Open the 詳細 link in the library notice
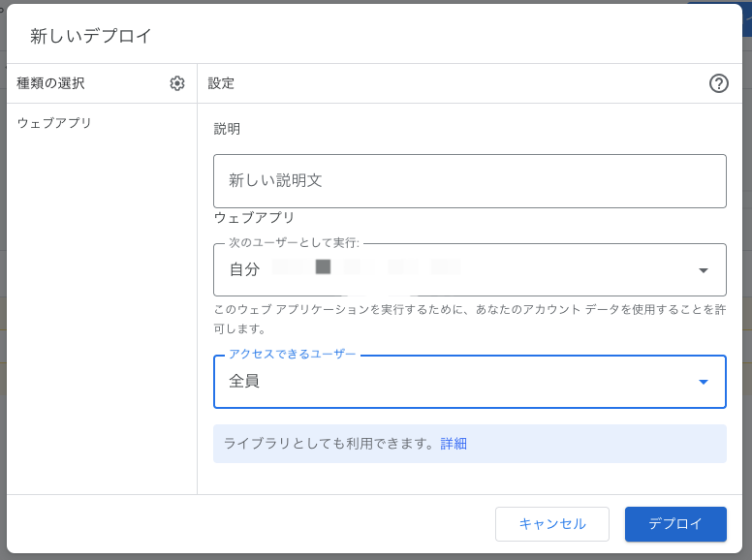 pos(454,444)
